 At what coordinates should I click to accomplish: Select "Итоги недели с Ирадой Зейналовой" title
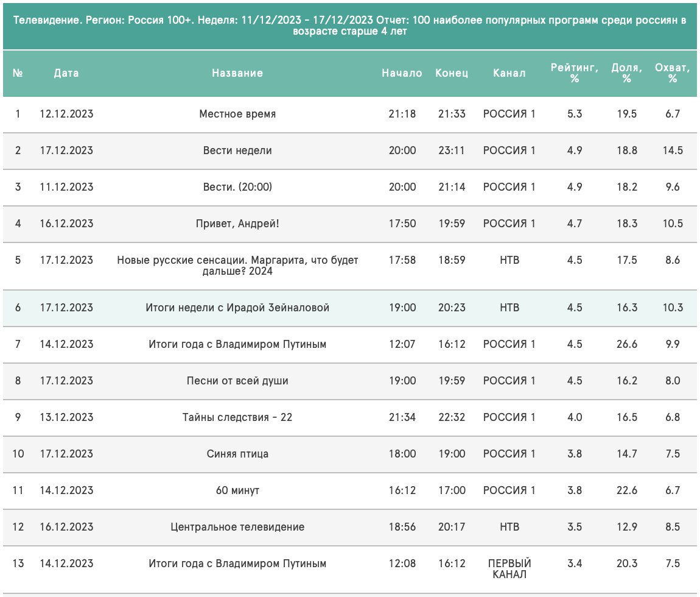pos(237,308)
